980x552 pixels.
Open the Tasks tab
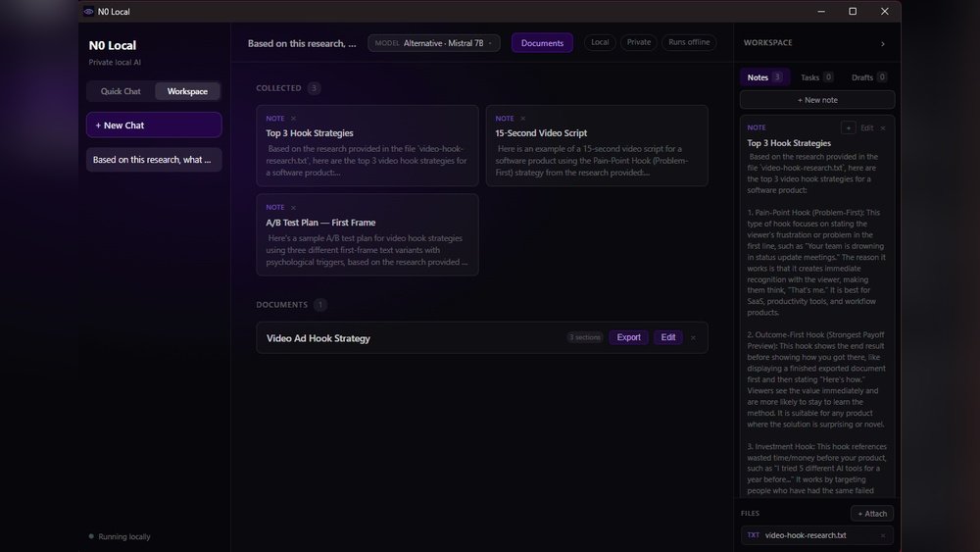[x=816, y=77]
